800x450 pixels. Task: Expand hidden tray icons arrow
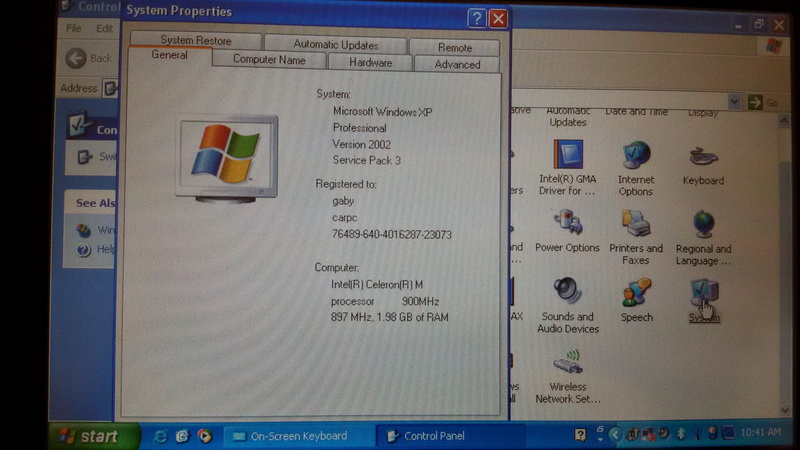pos(615,435)
